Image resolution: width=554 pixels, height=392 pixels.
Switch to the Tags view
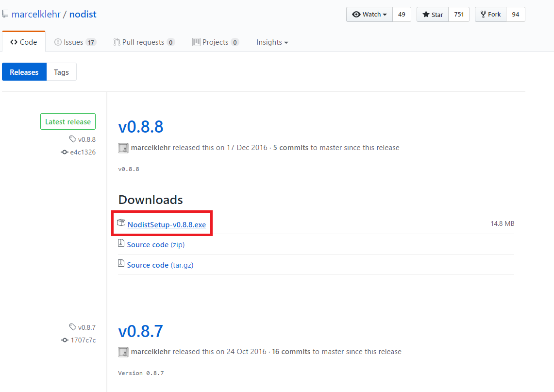[61, 71]
